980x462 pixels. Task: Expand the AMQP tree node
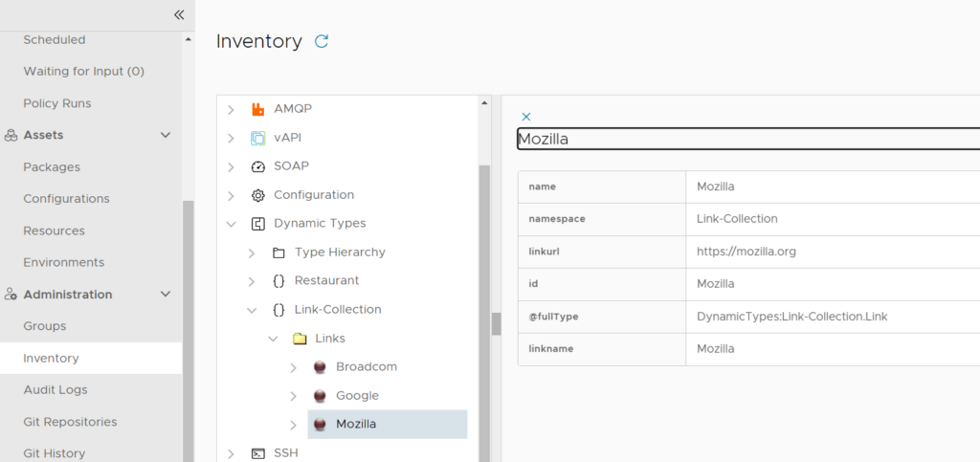230,109
